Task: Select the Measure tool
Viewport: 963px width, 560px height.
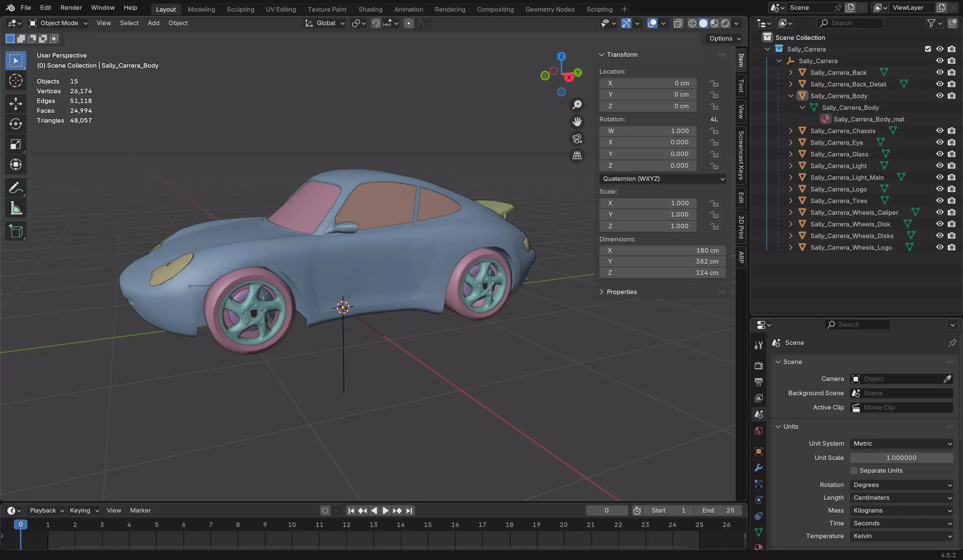Action: [x=16, y=208]
